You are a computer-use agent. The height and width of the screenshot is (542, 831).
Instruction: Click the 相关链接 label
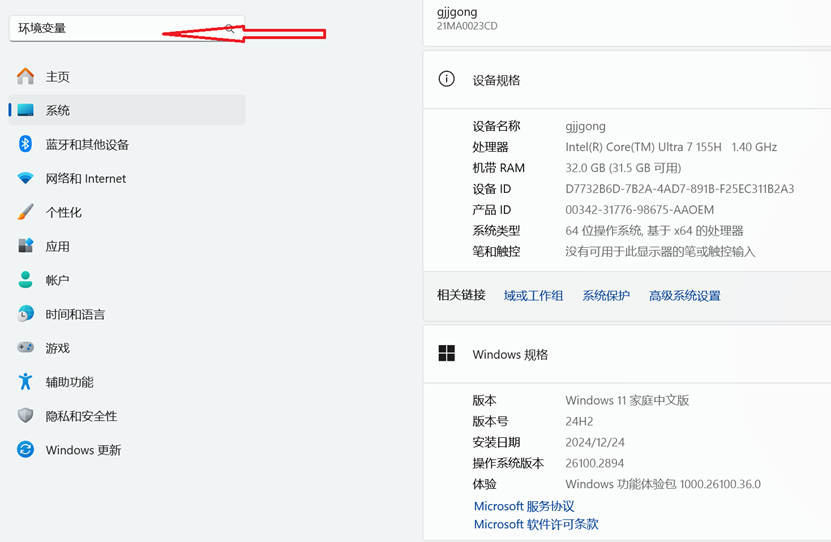[x=461, y=295]
